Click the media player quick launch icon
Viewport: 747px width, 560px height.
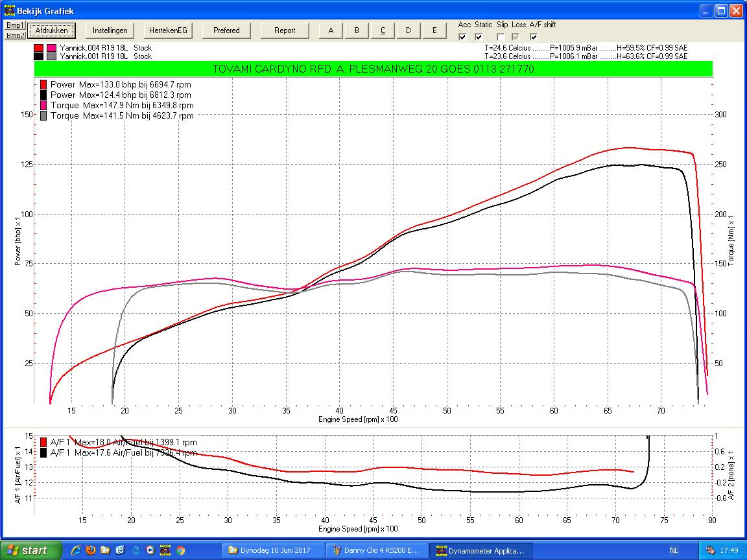point(150,550)
